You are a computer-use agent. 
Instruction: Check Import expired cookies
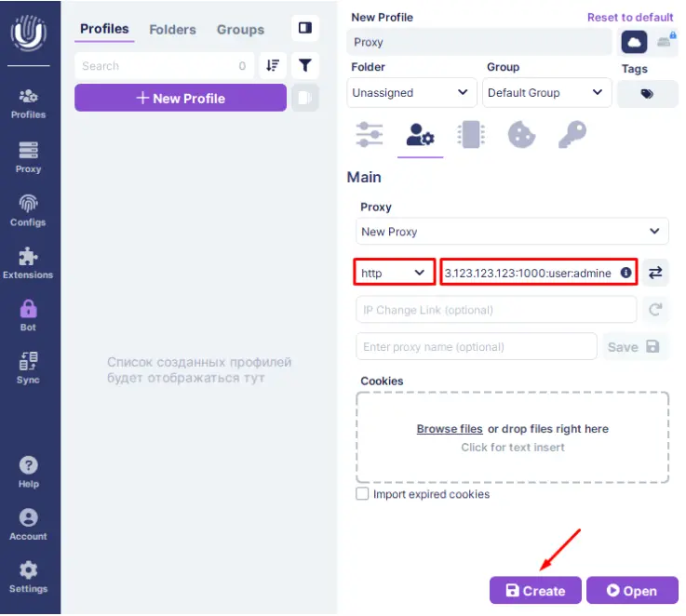[x=363, y=494]
